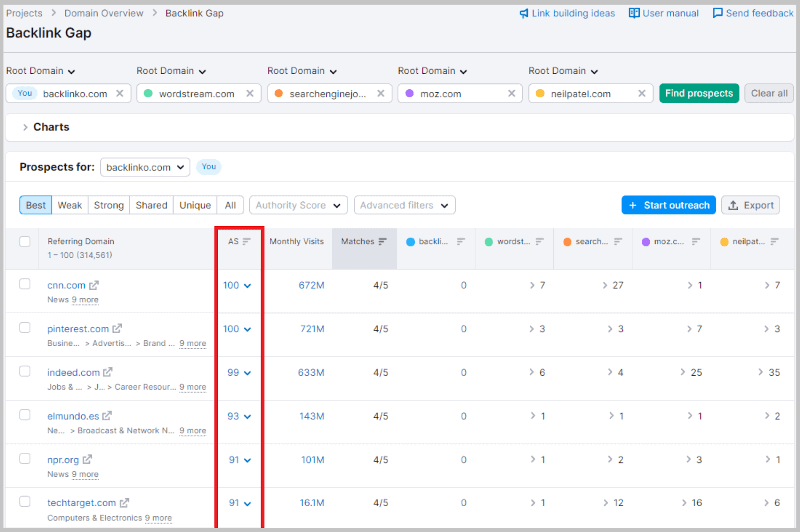Viewport: 800px width, 532px height.
Task: Sort the wordstream column sort icon
Action: [540, 242]
